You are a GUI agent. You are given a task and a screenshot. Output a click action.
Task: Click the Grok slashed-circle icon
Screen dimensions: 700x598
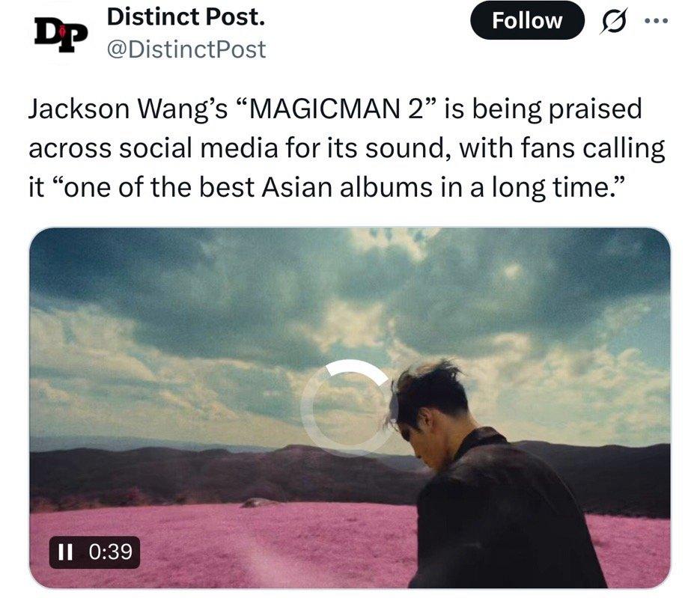coord(615,21)
